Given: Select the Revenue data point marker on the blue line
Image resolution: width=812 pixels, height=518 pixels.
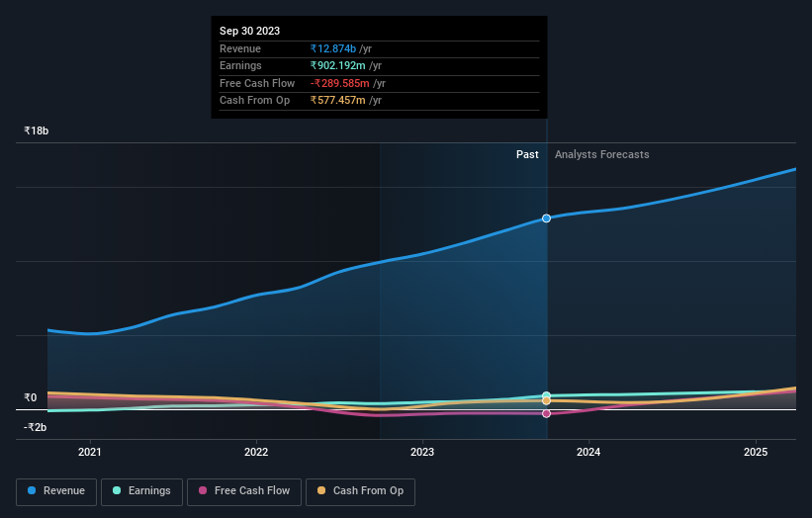Looking at the screenshot, I should point(546,218).
